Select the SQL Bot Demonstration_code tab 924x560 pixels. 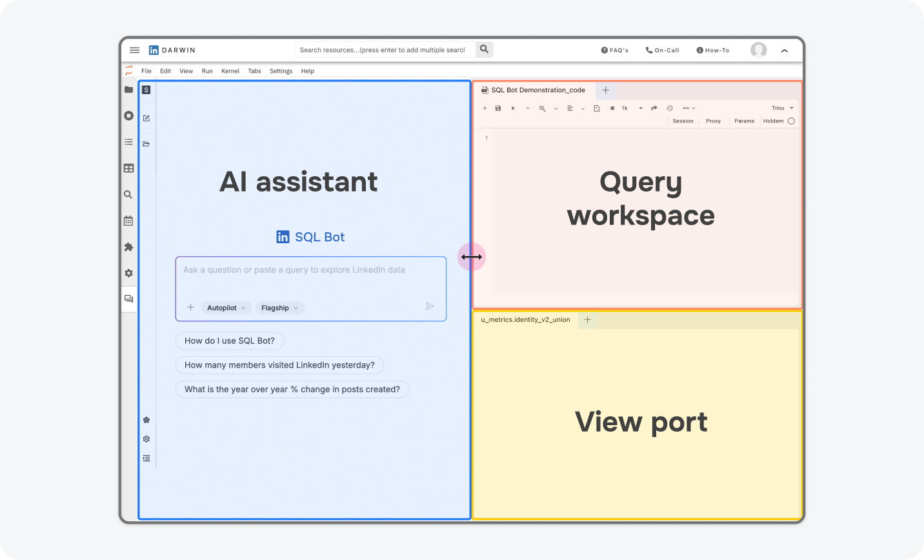pyautogui.click(x=534, y=90)
